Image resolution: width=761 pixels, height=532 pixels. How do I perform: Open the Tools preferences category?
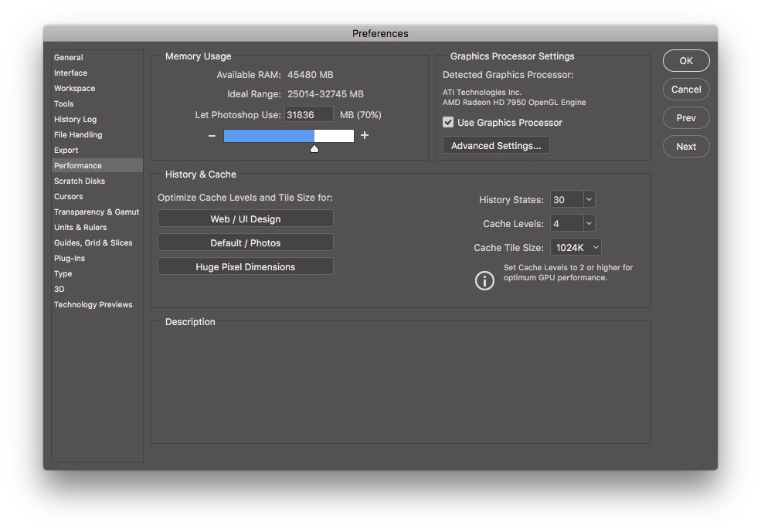(x=63, y=103)
